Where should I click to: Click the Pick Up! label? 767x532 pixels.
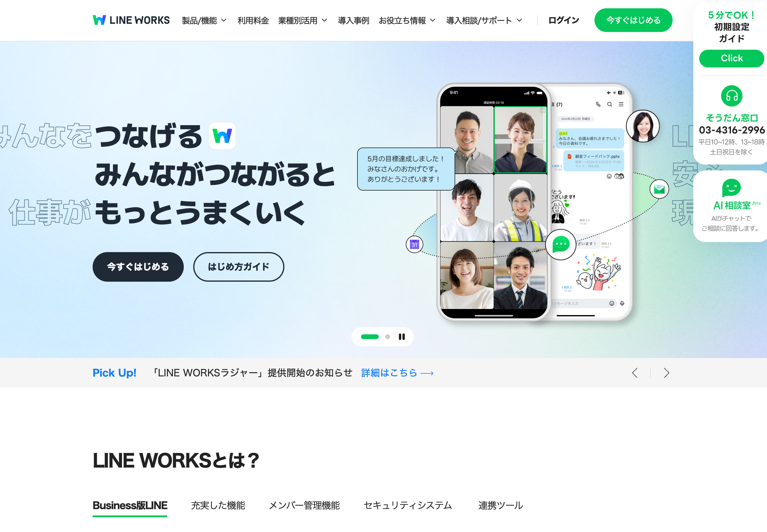coord(114,373)
